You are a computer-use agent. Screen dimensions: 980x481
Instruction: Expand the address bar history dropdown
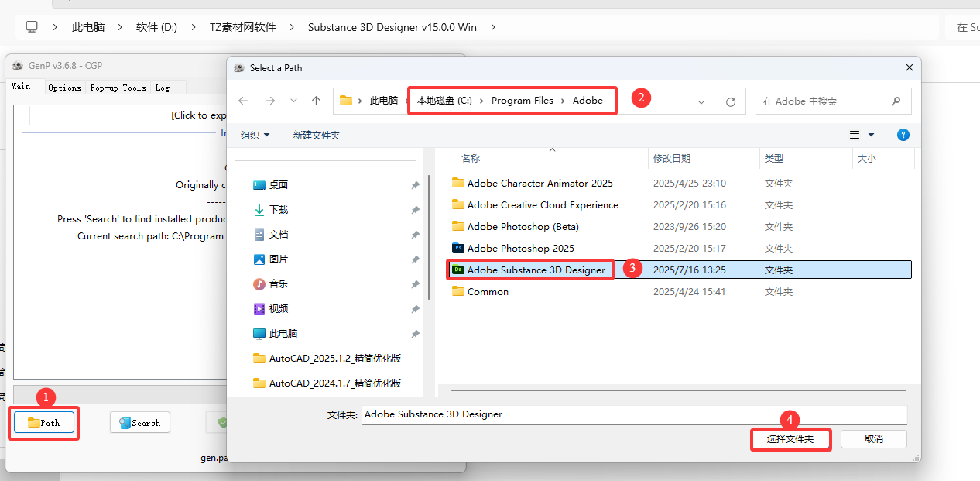[x=701, y=101]
